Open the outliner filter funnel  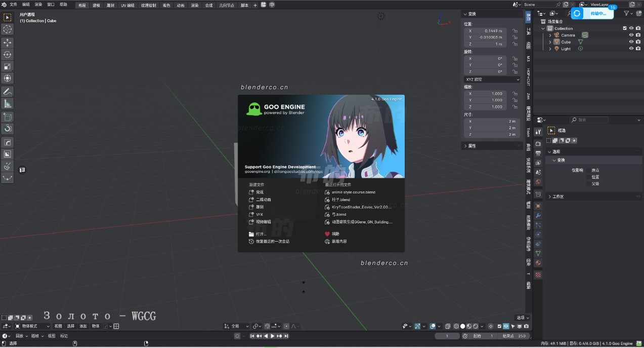click(626, 14)
